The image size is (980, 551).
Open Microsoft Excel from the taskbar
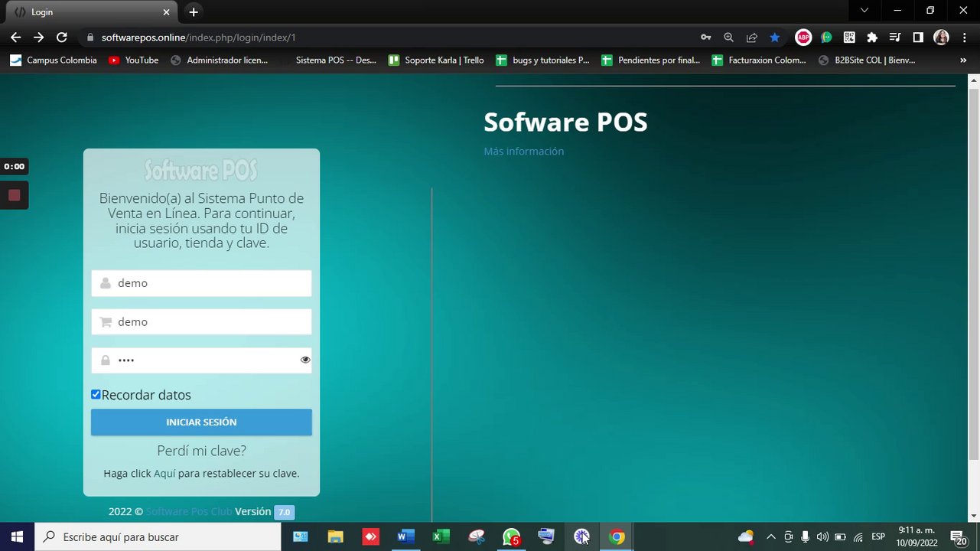(x=441, y=536)
